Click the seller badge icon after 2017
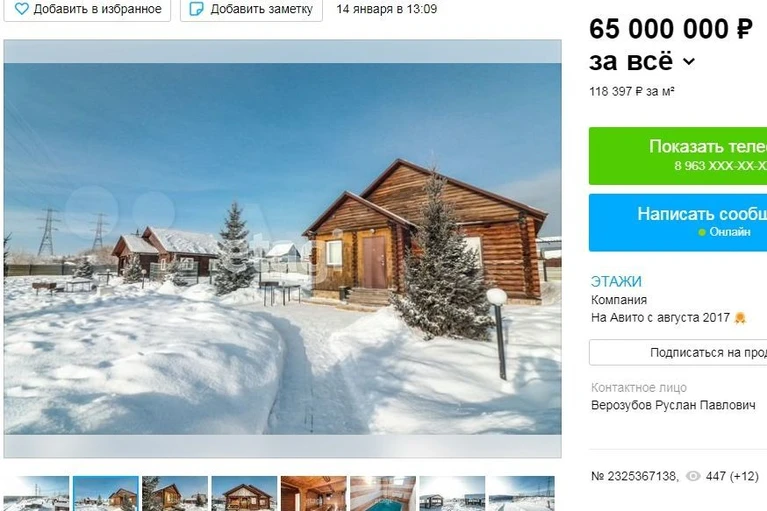The image size is (767, 511). click(x=740, y=318)
